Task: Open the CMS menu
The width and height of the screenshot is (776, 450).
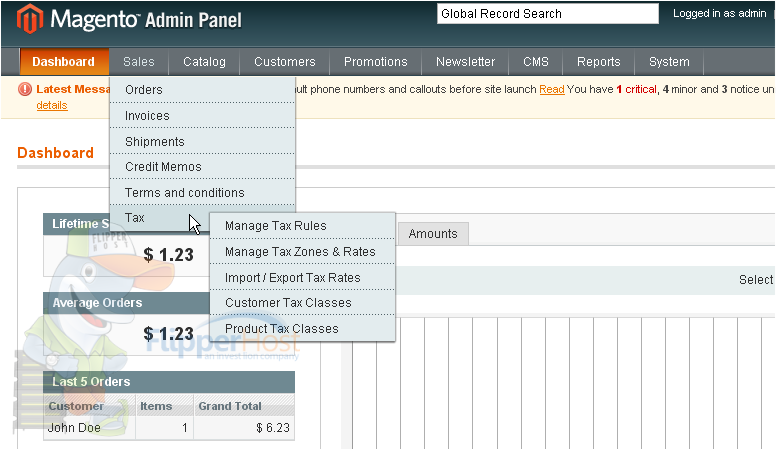Action: [x=536, y=62]
